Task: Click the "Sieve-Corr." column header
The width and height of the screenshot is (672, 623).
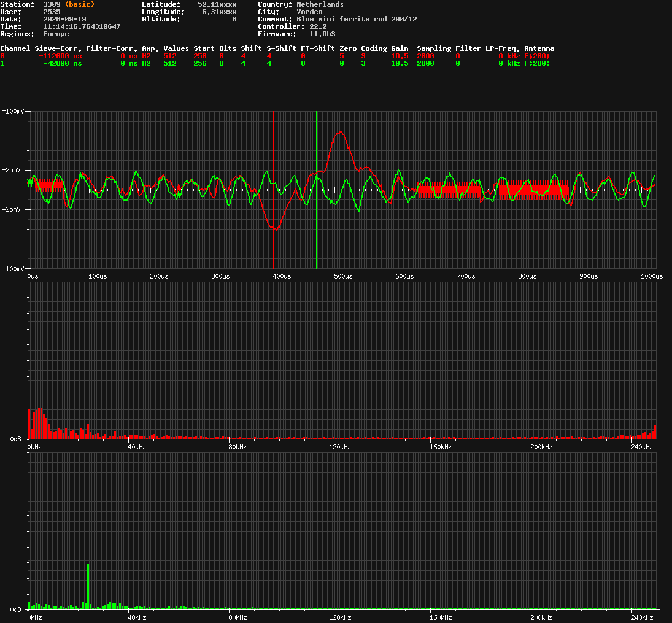Action: [x=58, y=48]
